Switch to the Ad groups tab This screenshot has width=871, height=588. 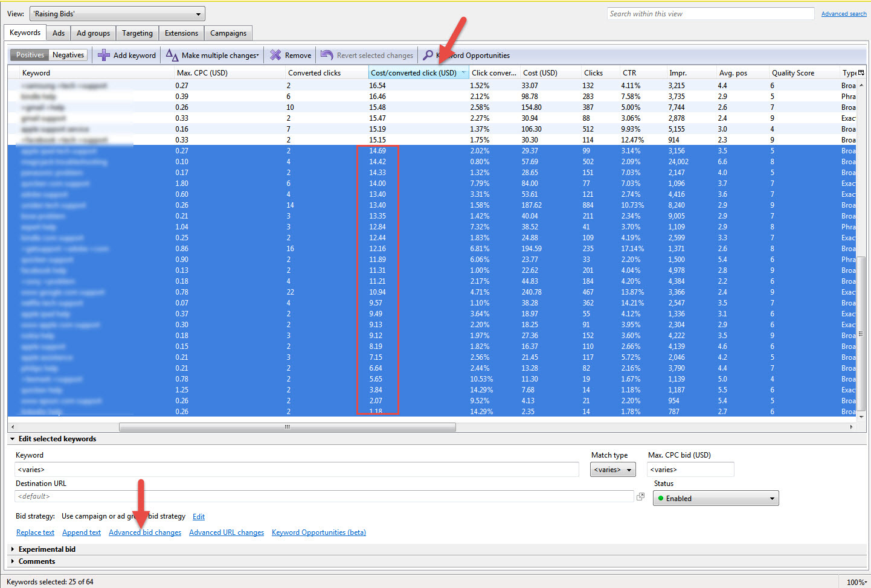pyautogui.click(x=93, y=33)
